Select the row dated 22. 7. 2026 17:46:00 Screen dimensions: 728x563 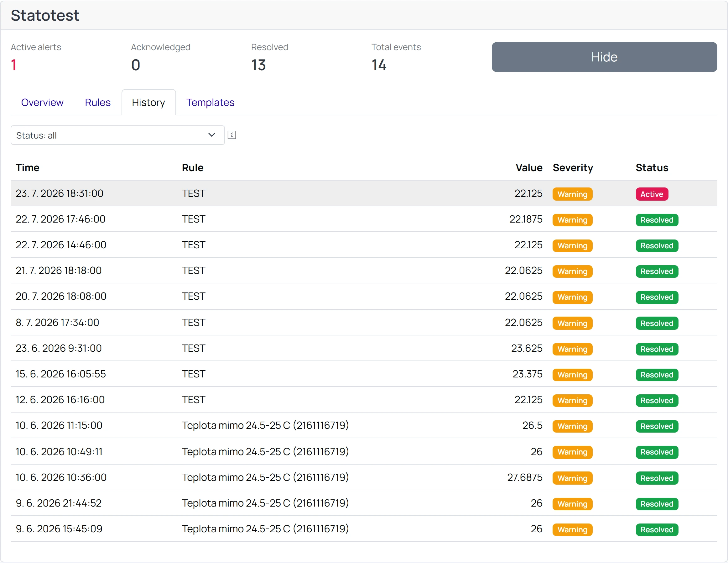click(x=364, y=219)
